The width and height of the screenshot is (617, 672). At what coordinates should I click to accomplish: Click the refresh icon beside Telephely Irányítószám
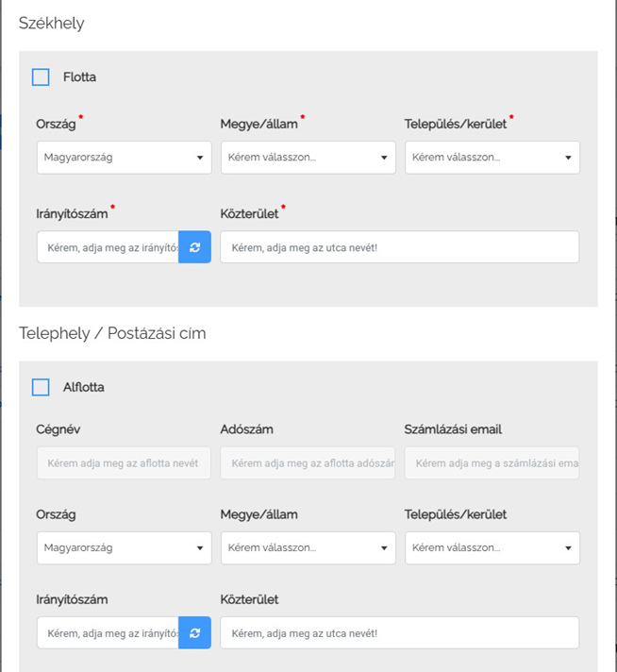coord(194,632)
